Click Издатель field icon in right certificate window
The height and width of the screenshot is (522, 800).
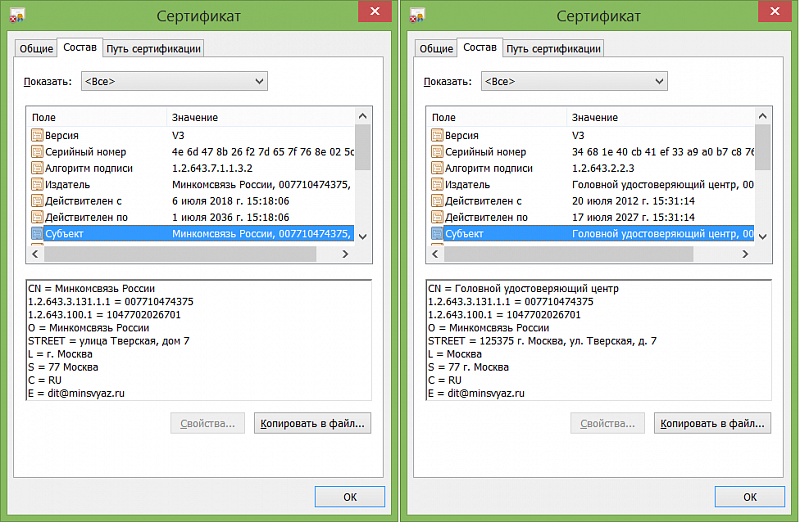pyautogui.click(x=437, y=184)
